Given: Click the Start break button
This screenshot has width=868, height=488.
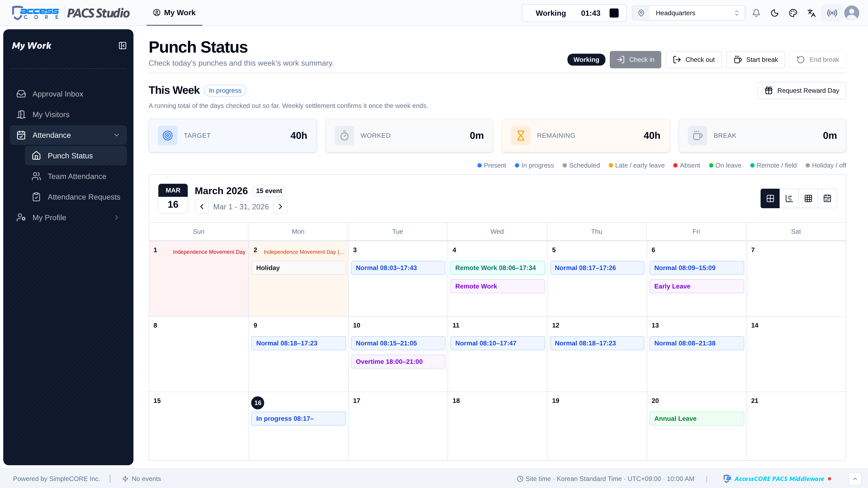Looking at the screenshot, I should pos(755,60).
